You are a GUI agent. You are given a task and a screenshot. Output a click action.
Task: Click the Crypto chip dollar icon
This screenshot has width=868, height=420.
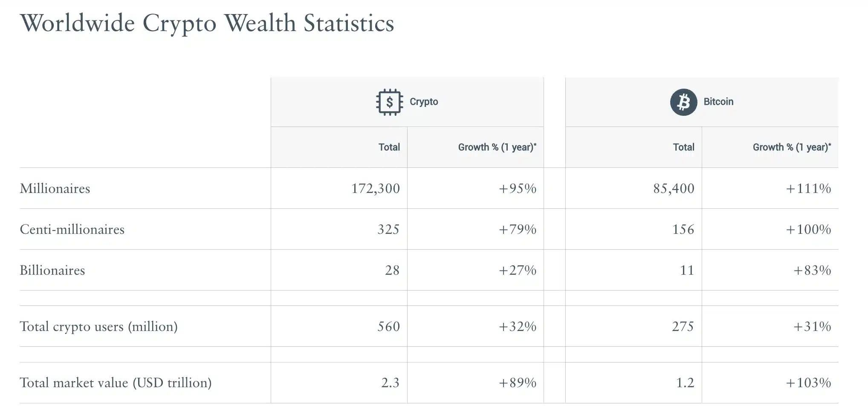389,102
